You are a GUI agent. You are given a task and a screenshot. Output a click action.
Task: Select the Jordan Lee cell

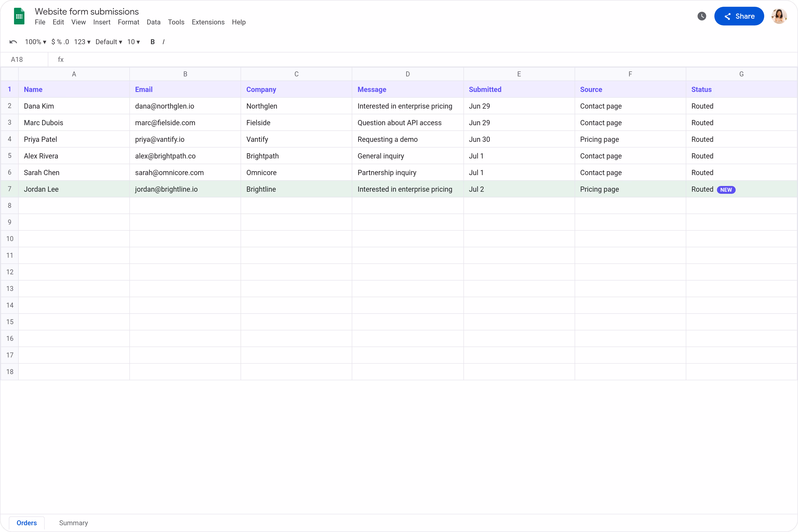74,189
